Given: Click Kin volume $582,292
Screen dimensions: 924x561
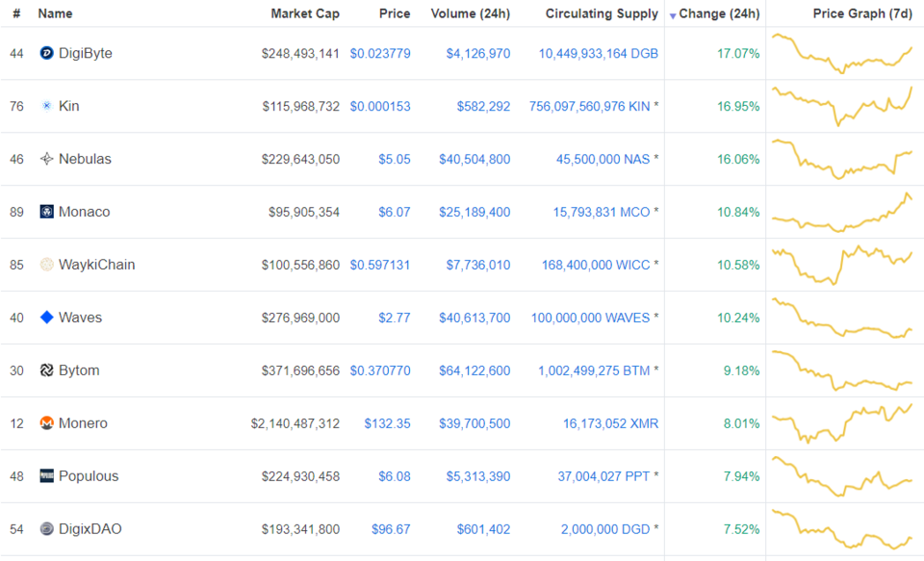Looking at the screenshot, I should coord(483,107).
